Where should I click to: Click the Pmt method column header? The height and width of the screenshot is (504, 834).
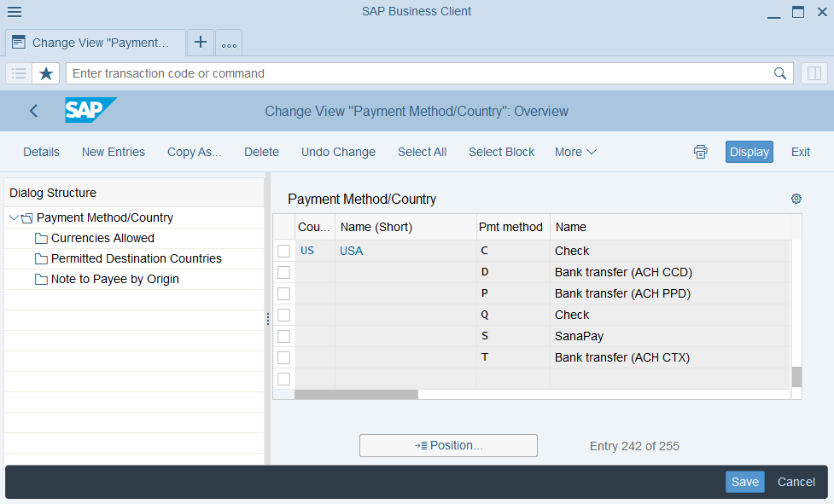point(513,228)
